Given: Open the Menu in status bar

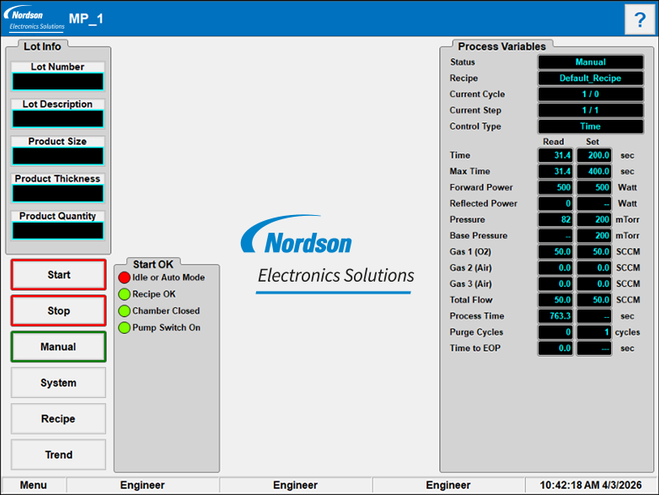Looking at the screenshot, I should tap(34, 485).
